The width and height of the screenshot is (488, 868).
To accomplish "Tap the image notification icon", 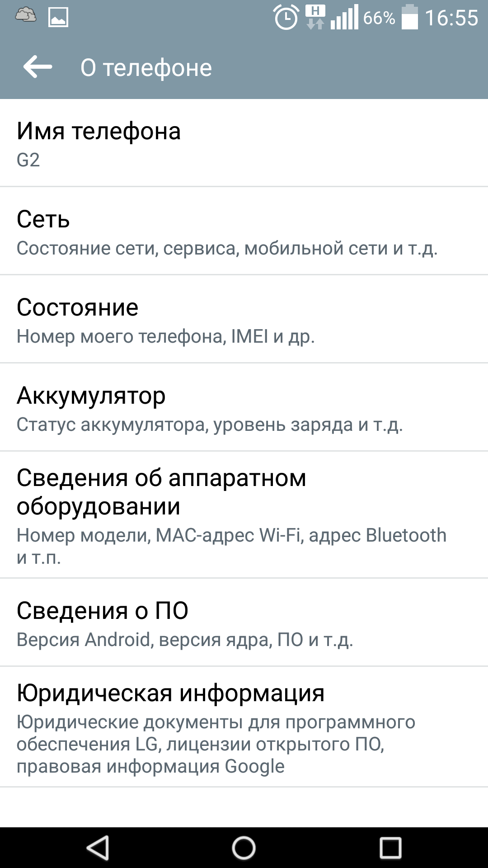I will pos(58,18).
